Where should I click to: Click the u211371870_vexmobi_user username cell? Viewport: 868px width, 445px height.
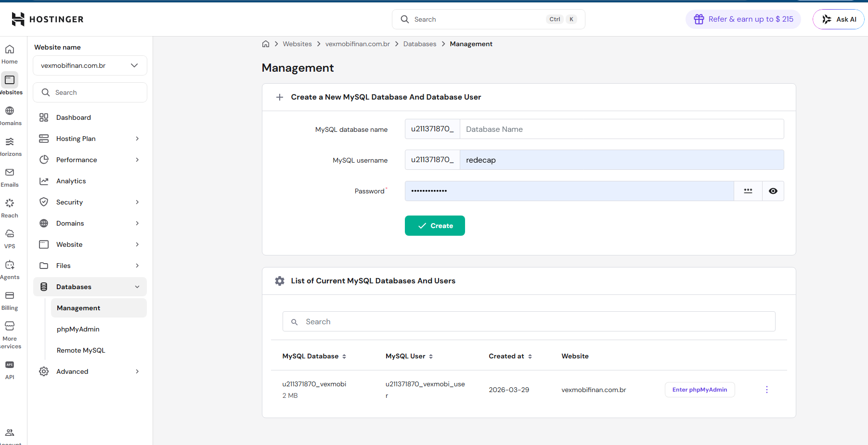[x=425, y=390]
